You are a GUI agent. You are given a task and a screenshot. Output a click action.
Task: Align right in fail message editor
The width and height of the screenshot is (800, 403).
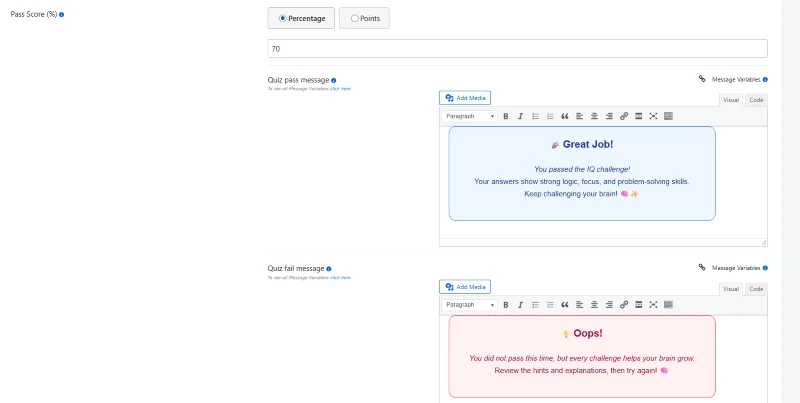609,305
